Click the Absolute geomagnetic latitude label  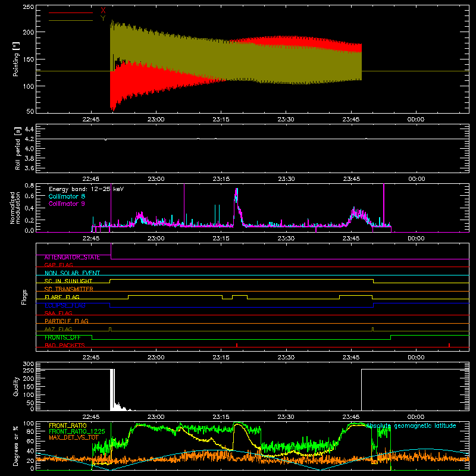tap(411, 425)
